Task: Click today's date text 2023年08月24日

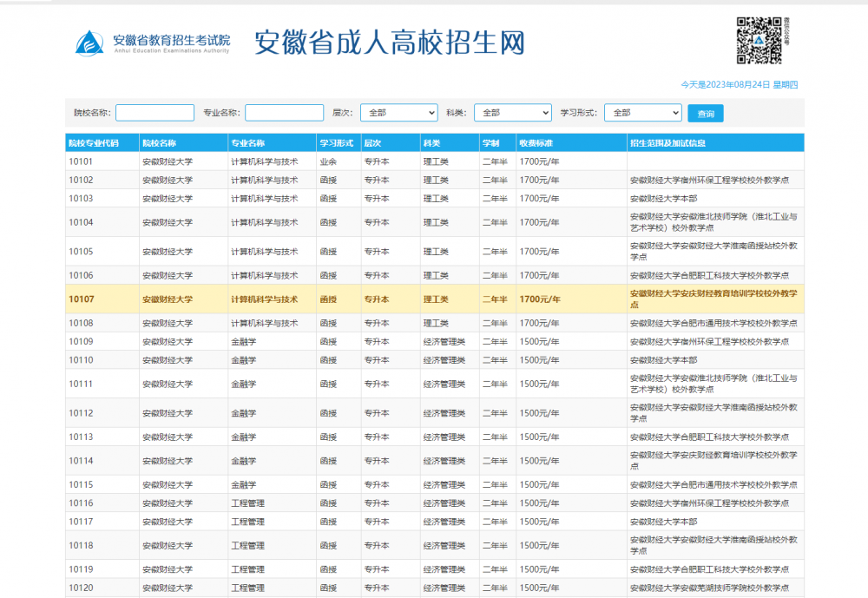Action: pos(738,85)
